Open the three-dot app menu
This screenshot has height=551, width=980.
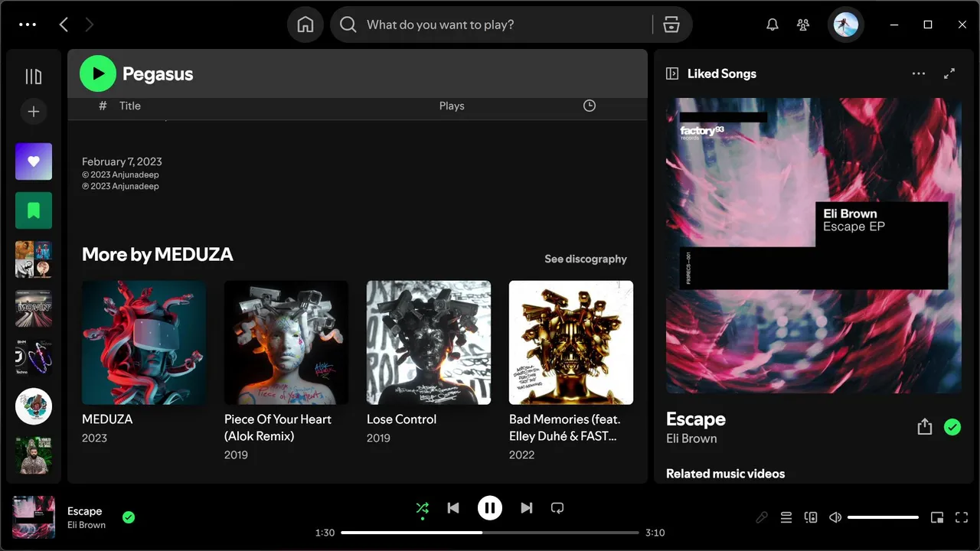coord(28,24)
